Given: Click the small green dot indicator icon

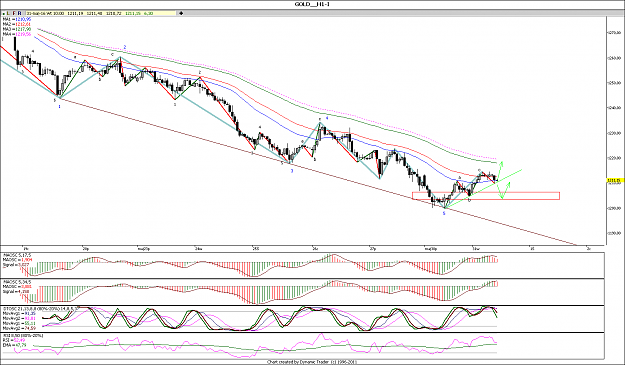Looking at the screenshot, I should coord(4,14).
